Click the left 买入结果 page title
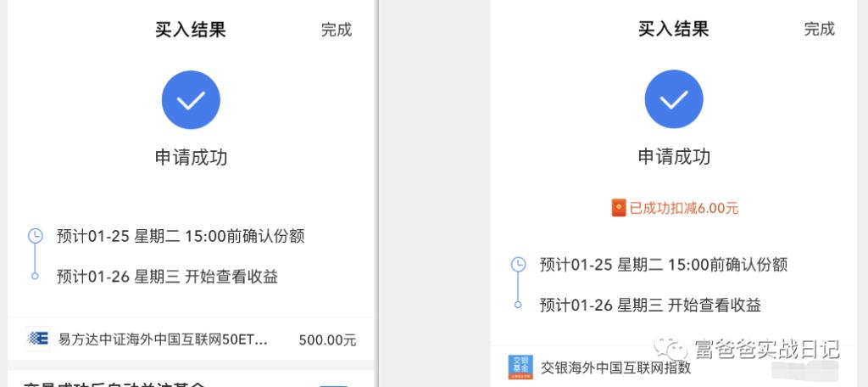 point(191,30)
